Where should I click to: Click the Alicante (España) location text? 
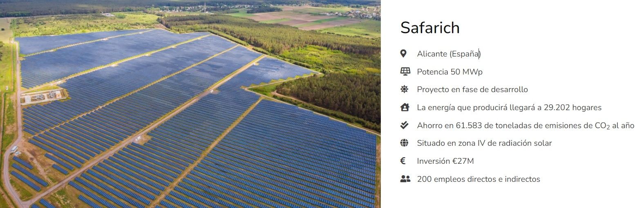[x=449, y=54]
